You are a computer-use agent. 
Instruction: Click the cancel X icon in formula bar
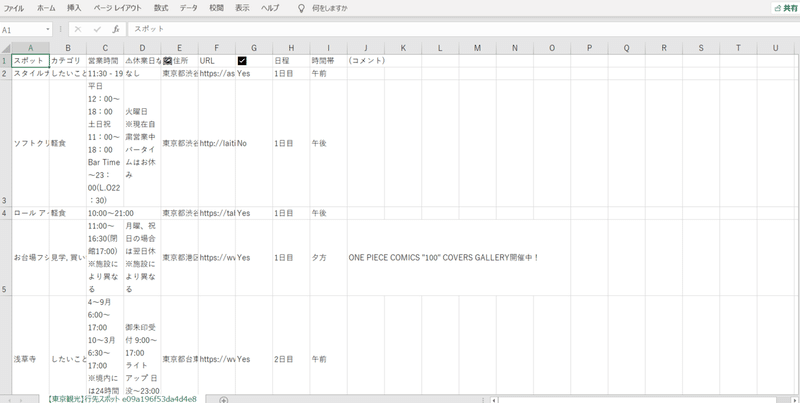click(x=78, y=30)
